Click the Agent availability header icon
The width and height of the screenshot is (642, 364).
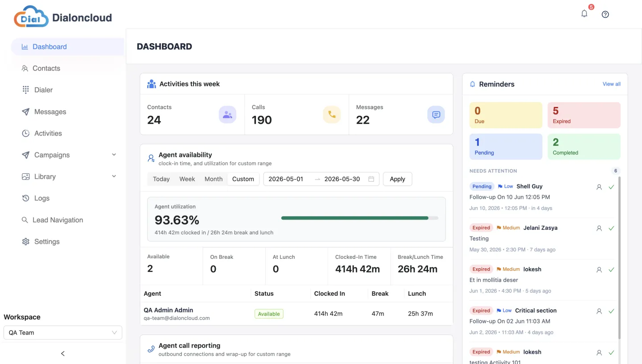click(x=151, y=158)
